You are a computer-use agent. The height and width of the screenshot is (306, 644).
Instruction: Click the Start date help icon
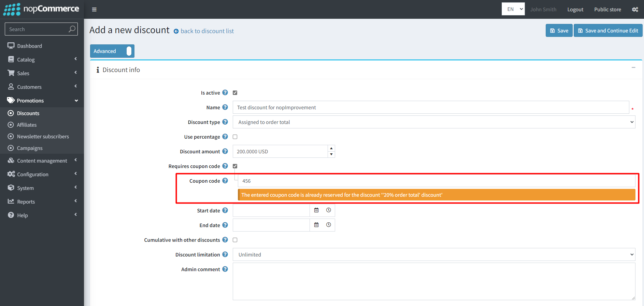(225, 210)
